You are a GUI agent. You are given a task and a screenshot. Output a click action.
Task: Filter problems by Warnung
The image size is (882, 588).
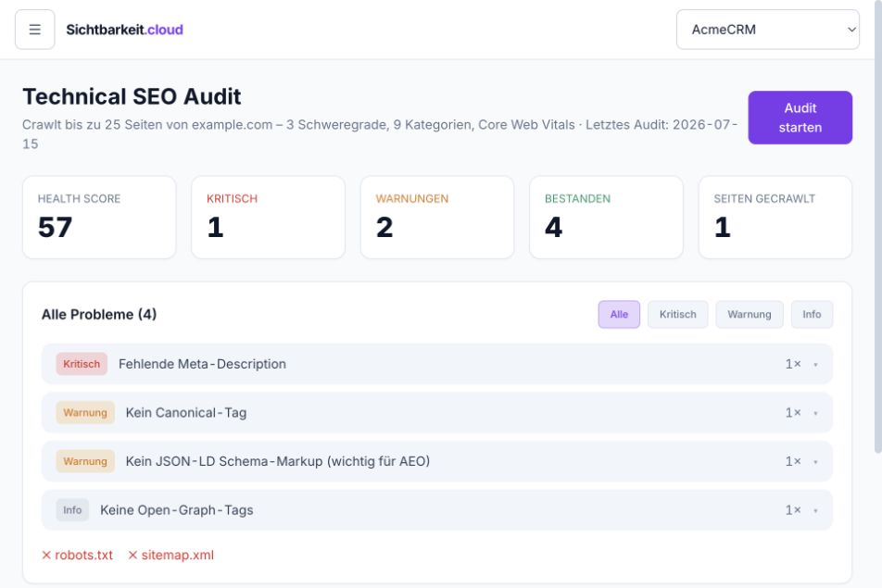click(x=750, y=314)
